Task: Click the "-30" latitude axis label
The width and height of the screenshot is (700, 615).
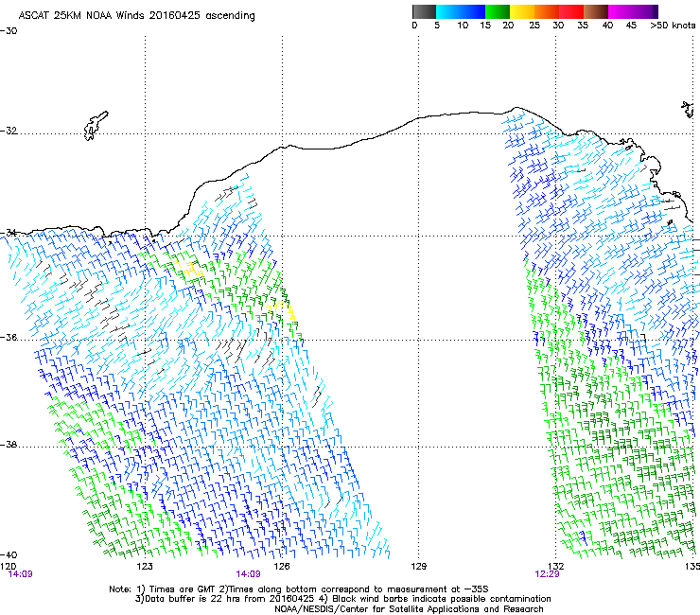Action: [9, 30]
